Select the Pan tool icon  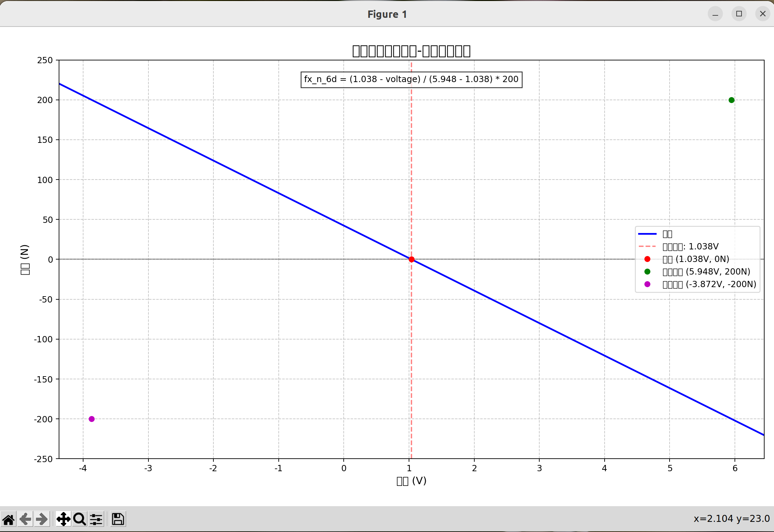click(x=63, y=519)
